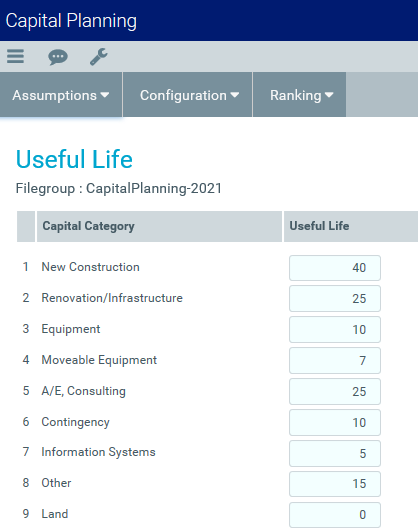The height and width of the screenshot is (529, 418).
Task: Open the Configuration dropdown menu
Action: [x=188, y=95]
